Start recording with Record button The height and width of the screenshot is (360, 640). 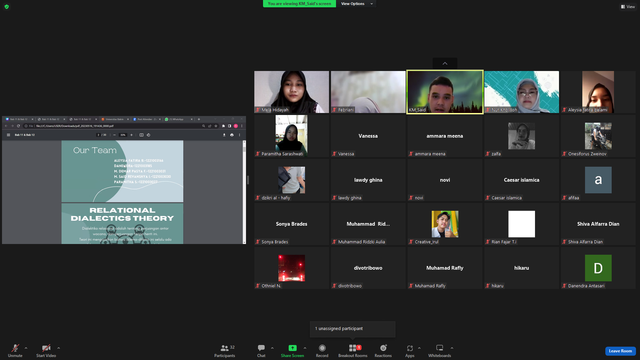pyautogui.click(x=322, y=350)
